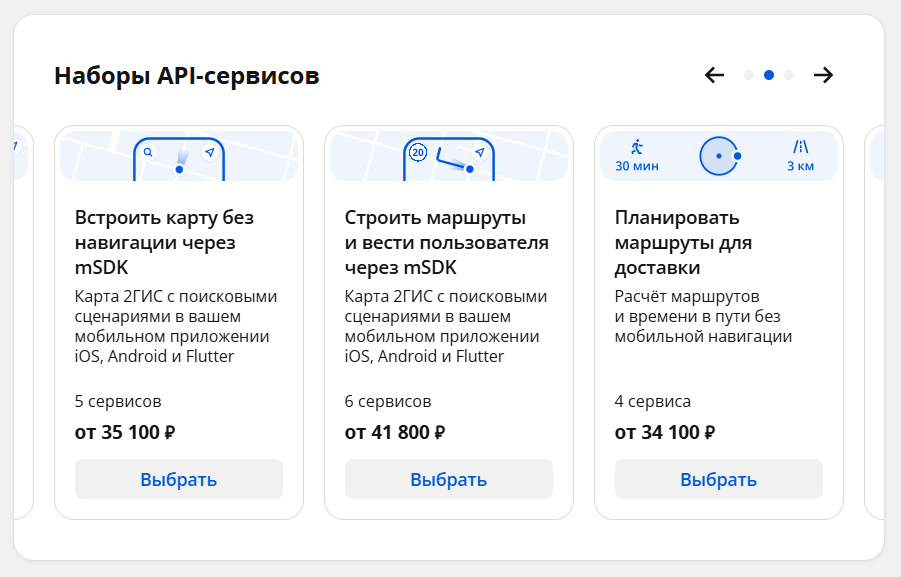Viewport: 901px width, 577px height.
Task: Click the partially visible card on the right edge
Action: pos(874,322)
